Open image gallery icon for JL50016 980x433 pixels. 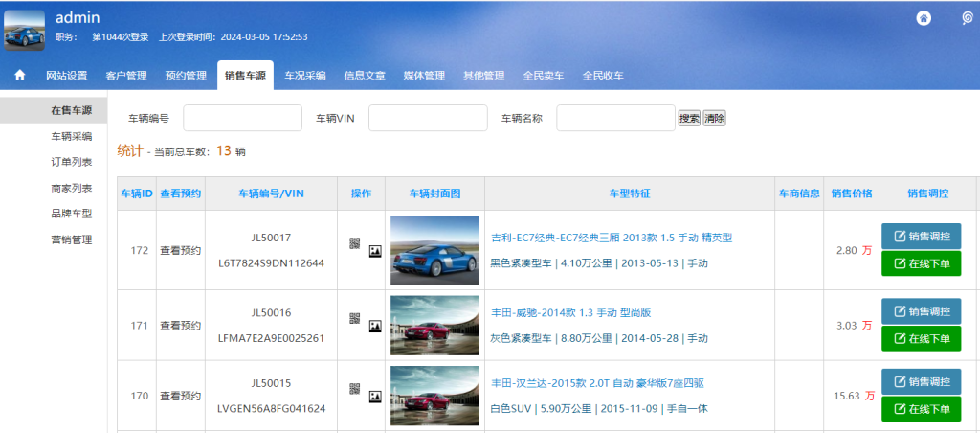375,326
